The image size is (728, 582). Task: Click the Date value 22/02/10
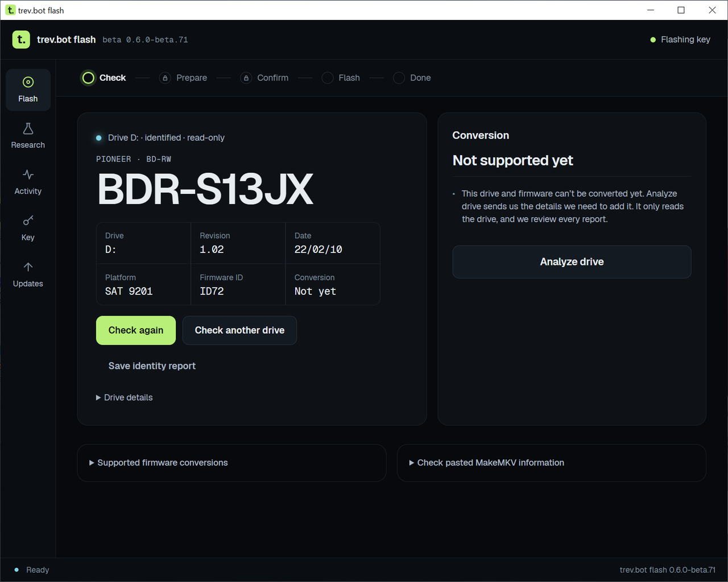(318, 250)
